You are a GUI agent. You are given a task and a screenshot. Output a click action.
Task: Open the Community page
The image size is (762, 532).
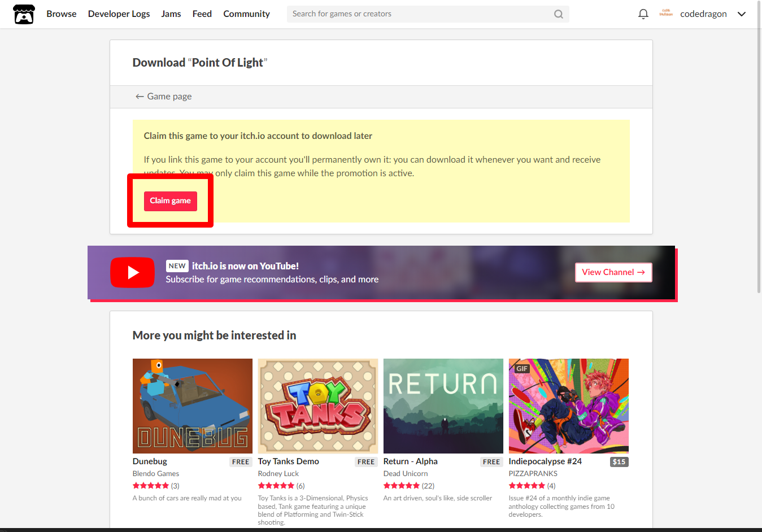246,14
